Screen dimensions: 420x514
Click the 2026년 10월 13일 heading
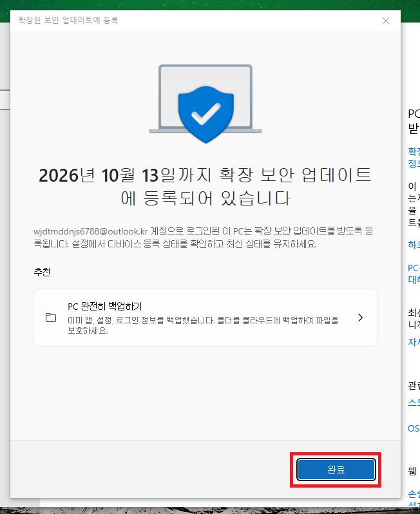pos(205,187)
